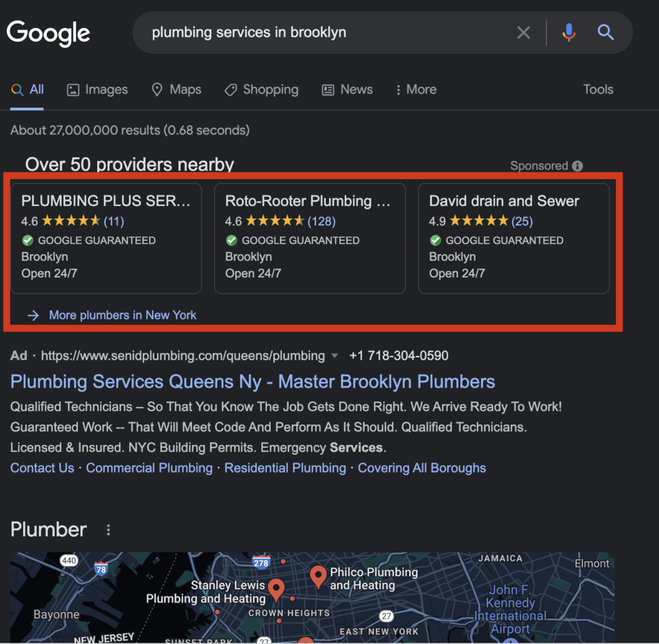
Task: Expand the ad URL dropdown arrow
Action: pos(335,356)
